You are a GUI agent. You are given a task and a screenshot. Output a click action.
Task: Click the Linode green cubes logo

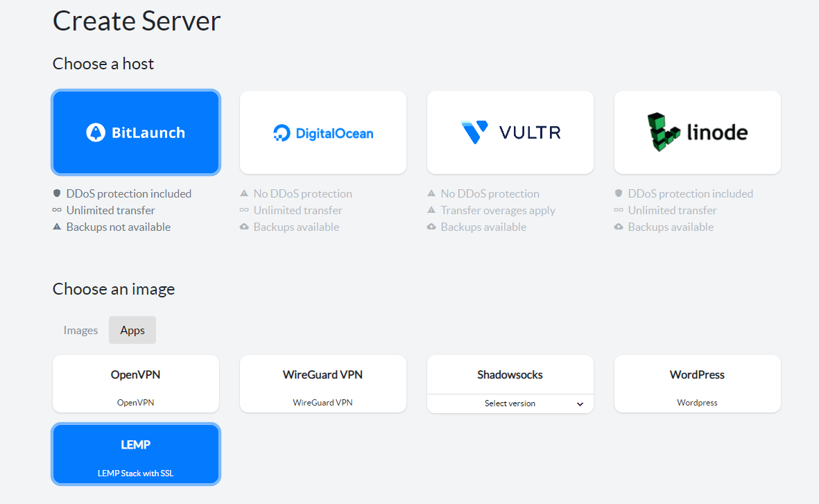(663, 132)
